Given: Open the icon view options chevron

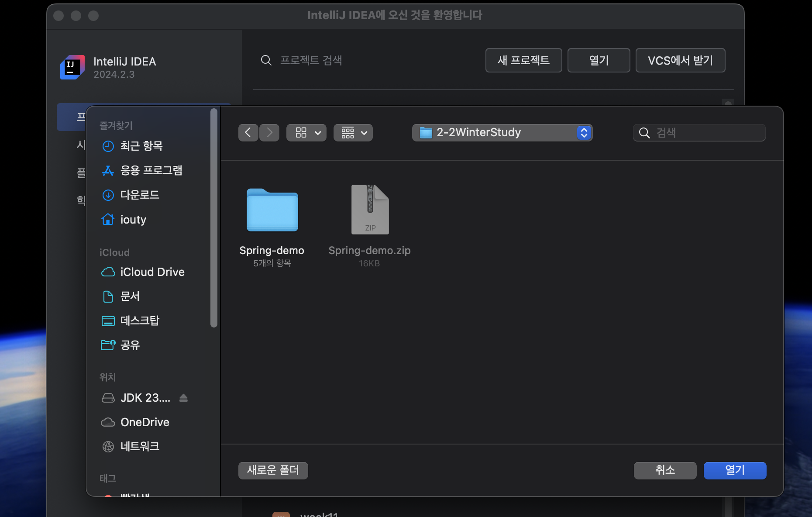Looking at the screenshot, I should (318, 133).
